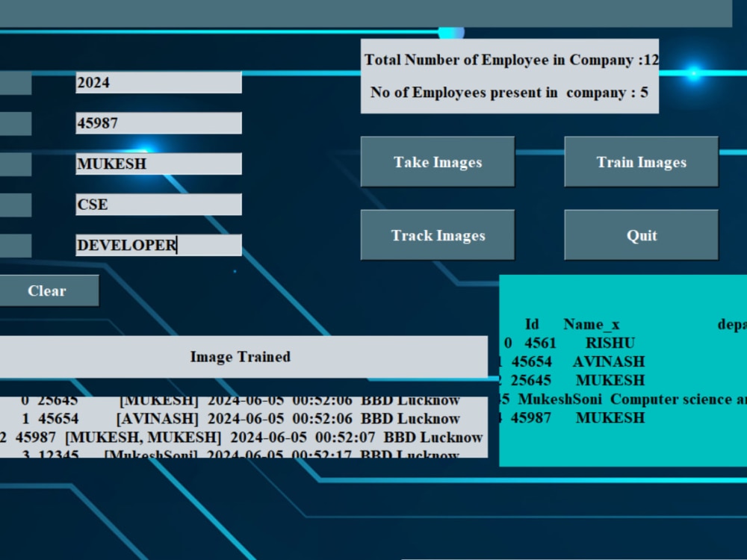Select the field containing 45987
The width and height of the screenshot is (747, 560).
(x=158, y=123)
